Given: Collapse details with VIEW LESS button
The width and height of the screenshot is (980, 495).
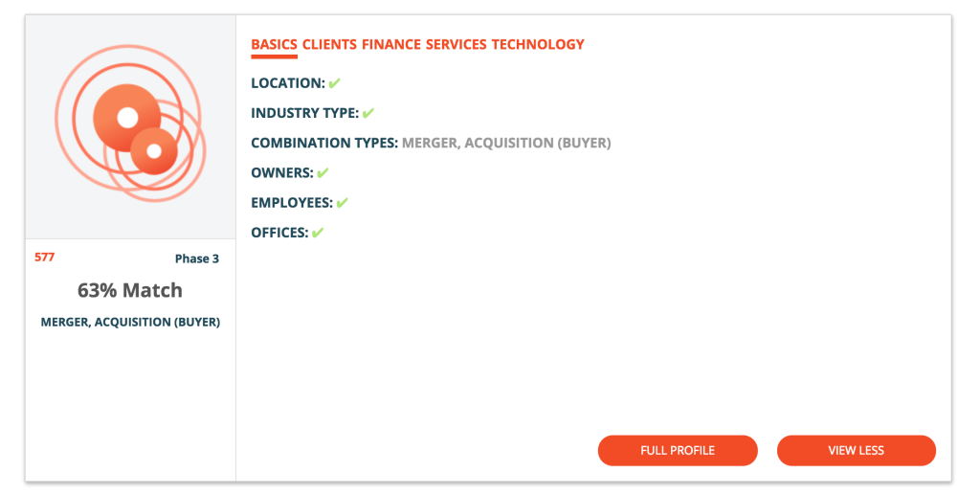Looking at the screenshot, I should [x=857, y=451].
